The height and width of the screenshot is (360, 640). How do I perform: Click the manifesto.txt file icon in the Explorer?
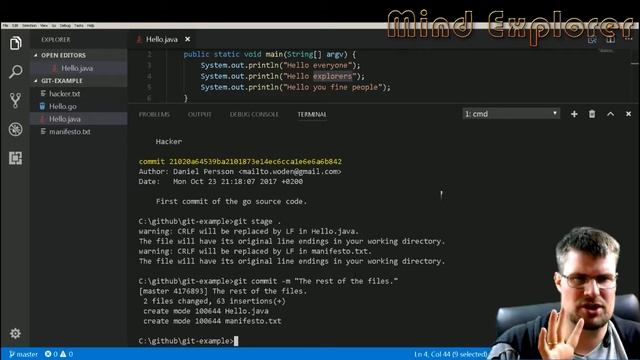coord(43,131)
